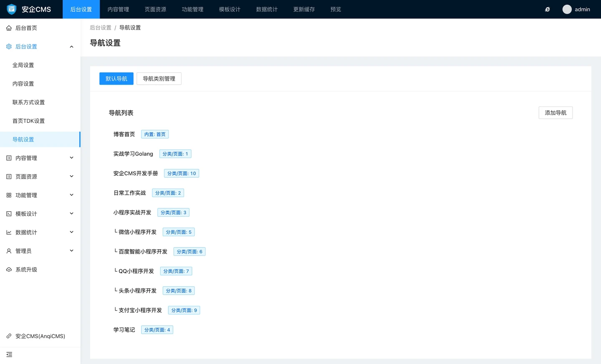Expand the 管理员 sidebar menu

click(x=71, y=251)
